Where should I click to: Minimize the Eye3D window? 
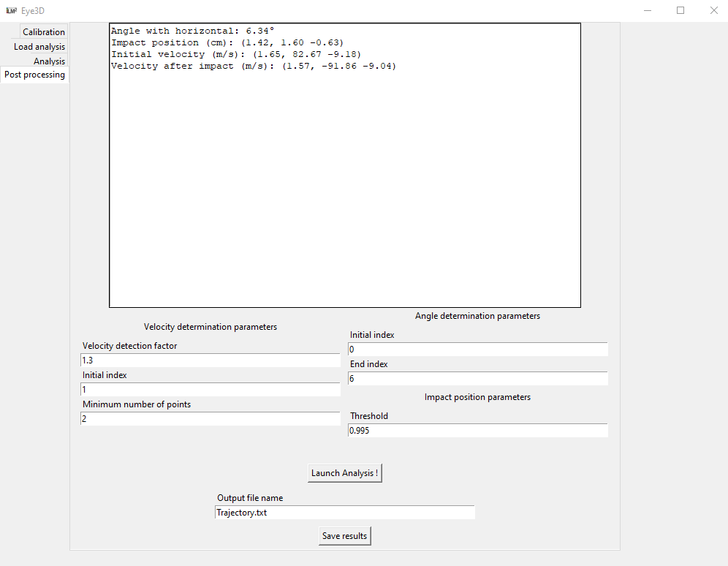pyautogui.click(x=648, y=10)
